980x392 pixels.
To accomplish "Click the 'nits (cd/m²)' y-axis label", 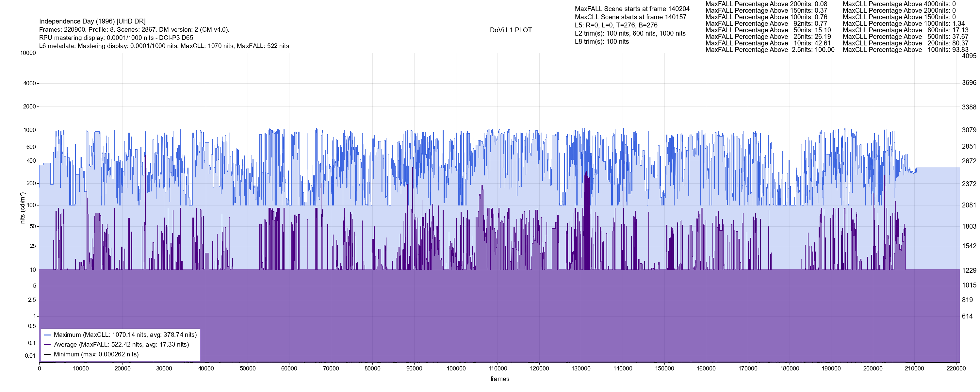I will [x=23, y=208].
